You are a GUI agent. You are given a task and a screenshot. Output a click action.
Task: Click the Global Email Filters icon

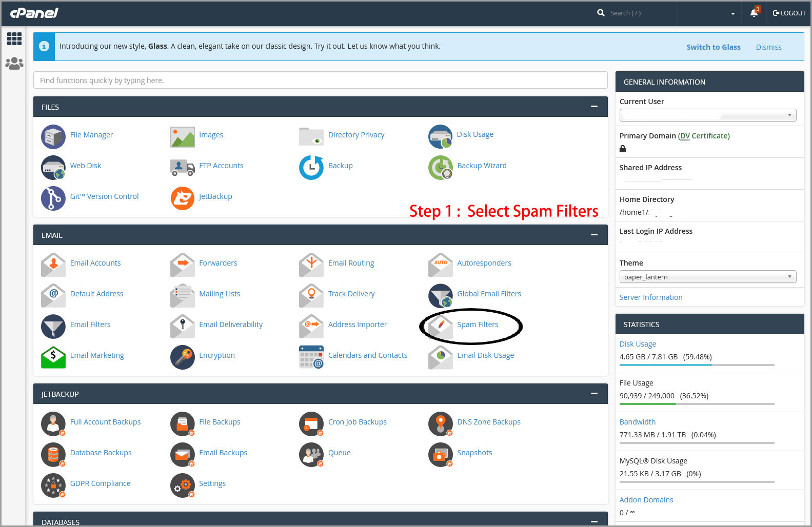point(441,296)
